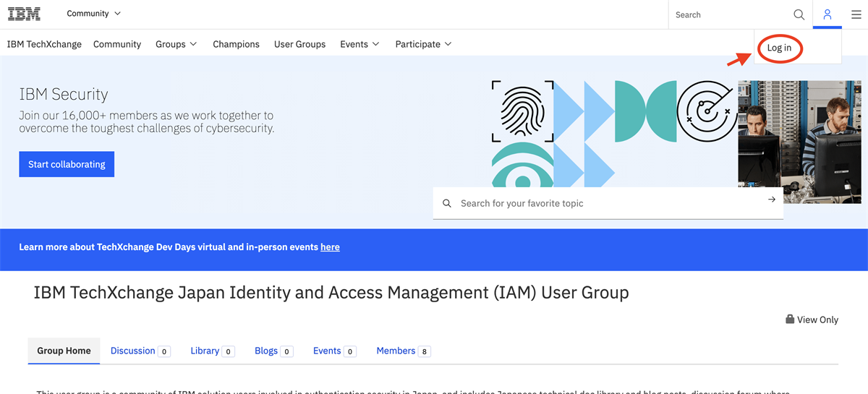Click the magnifier icon in topic search
The height and width of the screenshot is (394, 868).
[x=447, y=203]
